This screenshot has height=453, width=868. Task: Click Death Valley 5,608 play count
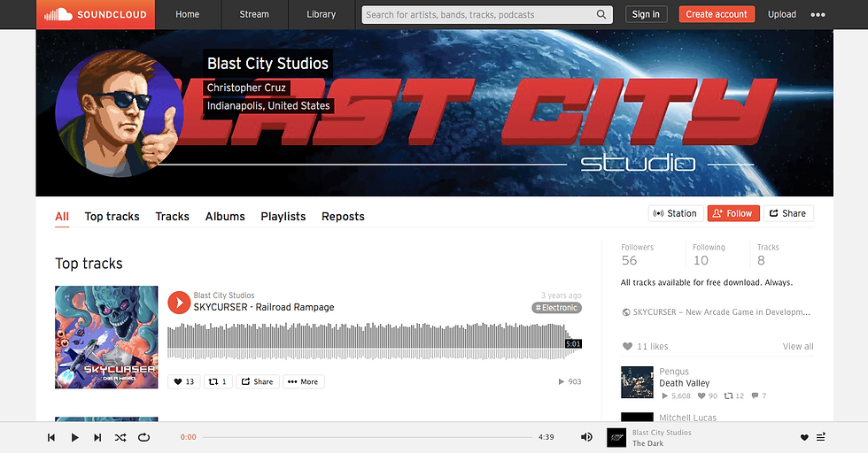pos(677,396)
